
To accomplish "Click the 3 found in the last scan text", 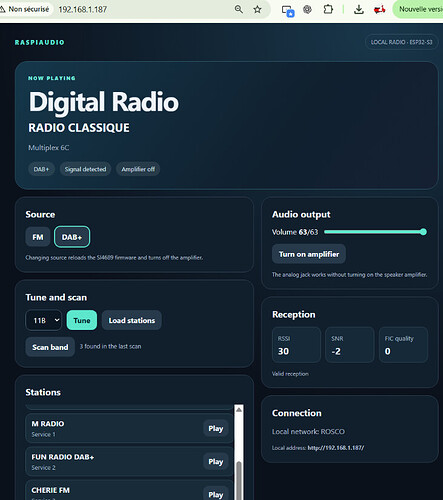I will (x=110, y=346).
